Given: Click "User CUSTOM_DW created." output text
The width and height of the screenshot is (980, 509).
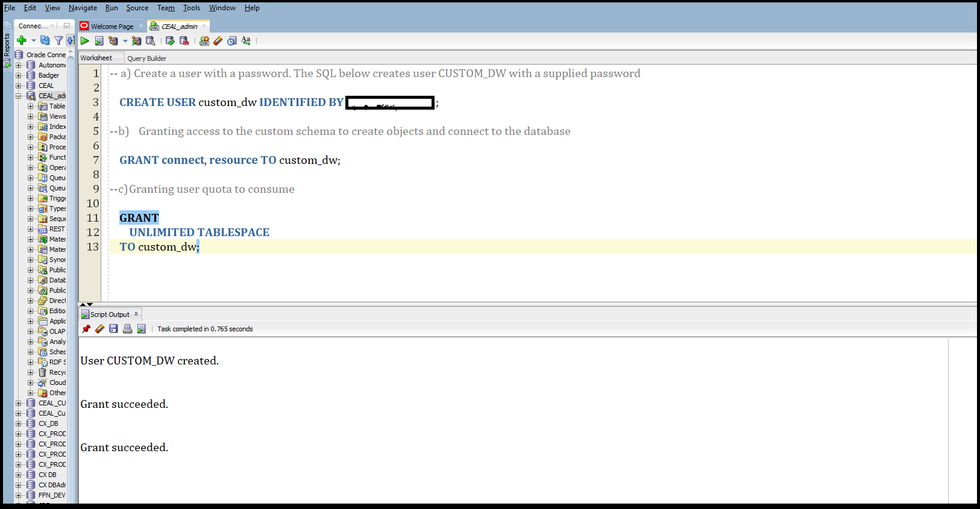Looking at the screenshot, I should (149, 361).
